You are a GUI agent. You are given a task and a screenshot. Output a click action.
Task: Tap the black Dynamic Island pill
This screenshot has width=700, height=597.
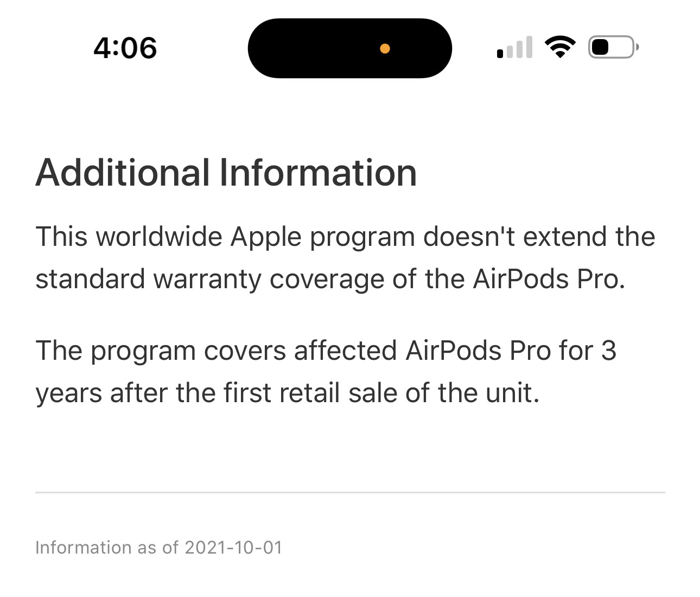tap(326, 48)
